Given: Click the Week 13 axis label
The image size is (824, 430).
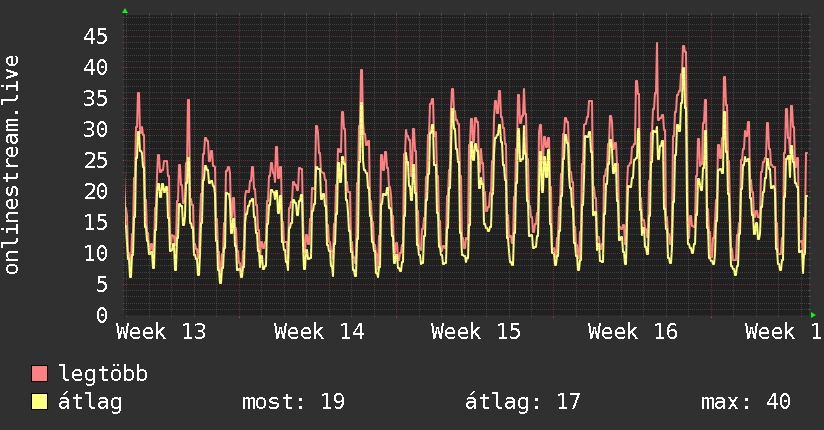Looking at the screenshot, I should (161, 332).
